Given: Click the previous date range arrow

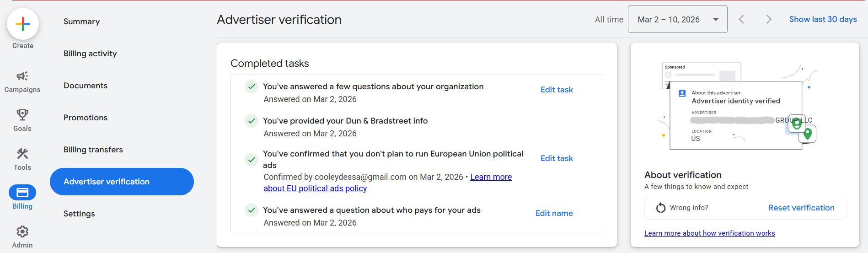Looking at the screenshot, I should (741, 19).
